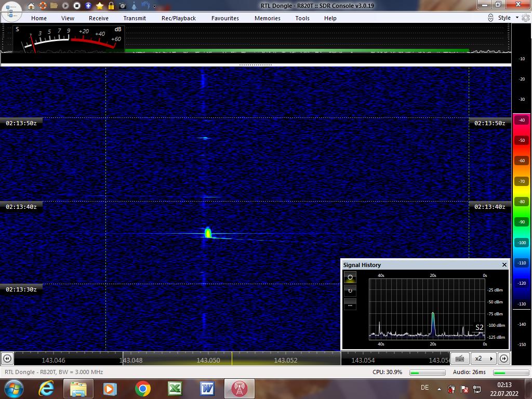Click the blue plus icon
Screen dimensions: 532x399
pyautogui.click(x=88, y=6)
